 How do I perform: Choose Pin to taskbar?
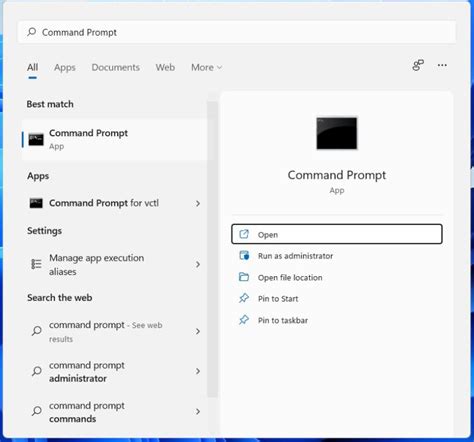click(x=337, y=320)
